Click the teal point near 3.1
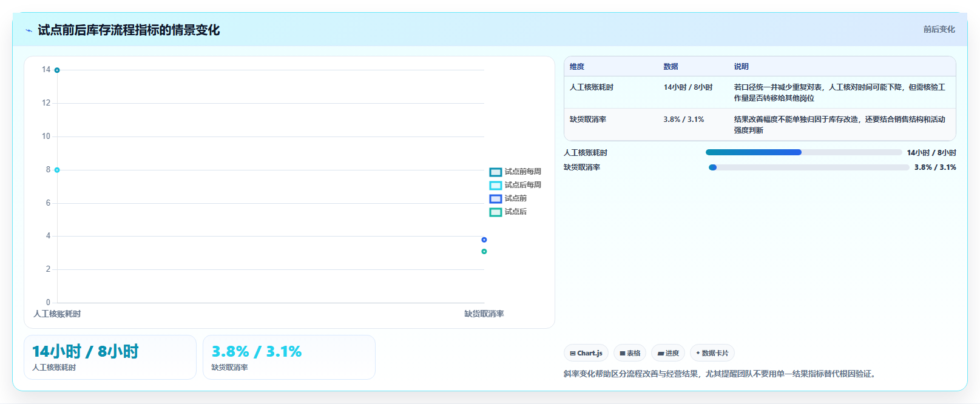The width and height of the screenshot is (980, 404). 484,251
